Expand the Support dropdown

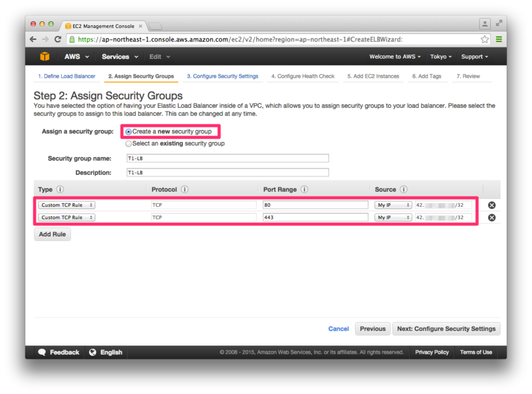point(474,57)
